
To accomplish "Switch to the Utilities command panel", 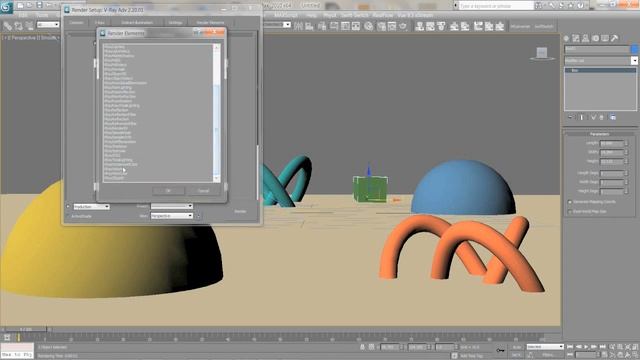I will coord(615,38).
